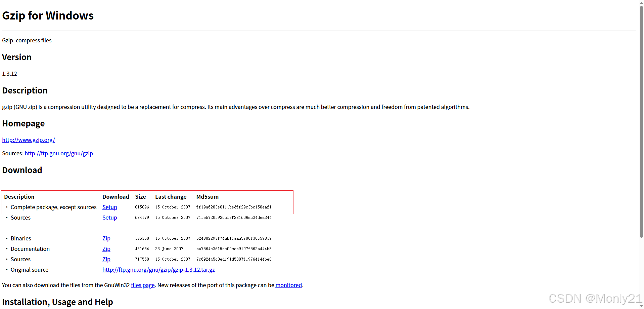The image size is (644, 309).
Task: Click the Download column header in the table
Action: (116, 197)
